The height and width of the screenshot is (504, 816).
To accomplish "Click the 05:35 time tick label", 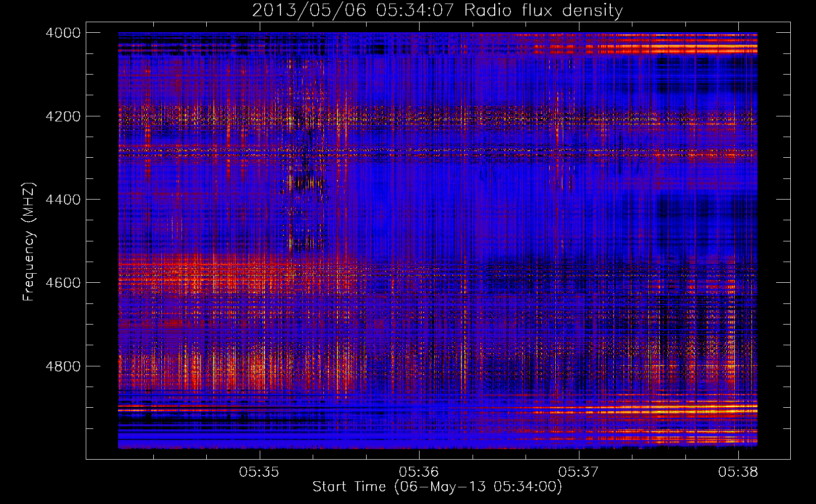I will 259,472.
